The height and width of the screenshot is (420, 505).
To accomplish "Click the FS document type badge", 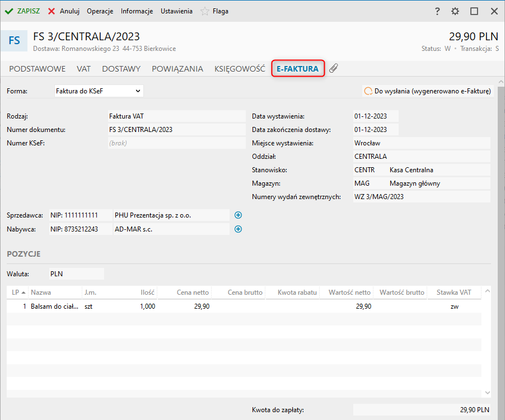I will pyautogui.click(x=14, y=40).
